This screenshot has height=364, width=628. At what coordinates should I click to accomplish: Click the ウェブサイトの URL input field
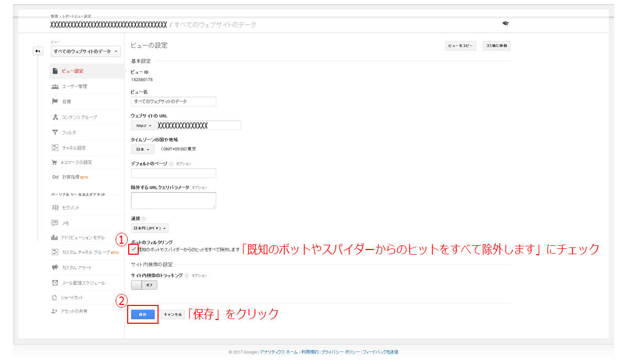tap(198, 126)
